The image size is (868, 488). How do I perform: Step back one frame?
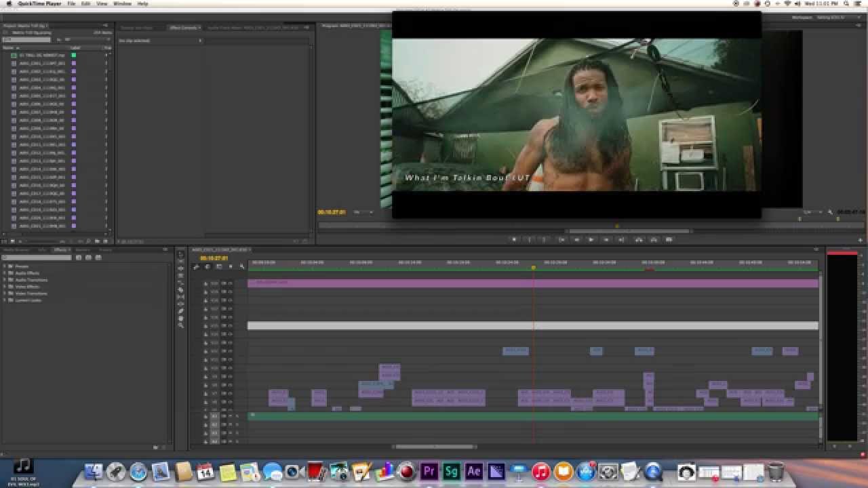[x=576, y=239]
